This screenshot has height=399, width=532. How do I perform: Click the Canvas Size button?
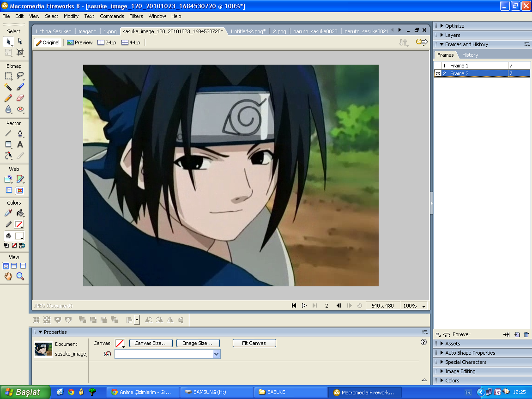pyautogui.click(x=151, y=343)
